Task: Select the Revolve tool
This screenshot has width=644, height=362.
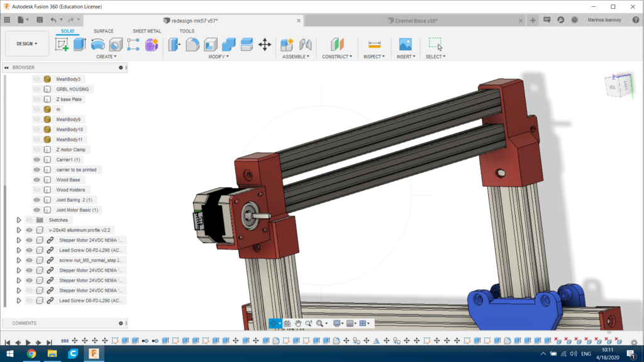Action: pos(98,44)
